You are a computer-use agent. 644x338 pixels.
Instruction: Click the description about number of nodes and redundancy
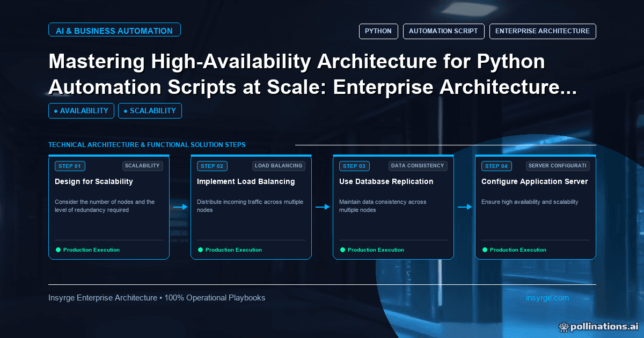pyautogui.click(x=105, y=206)
